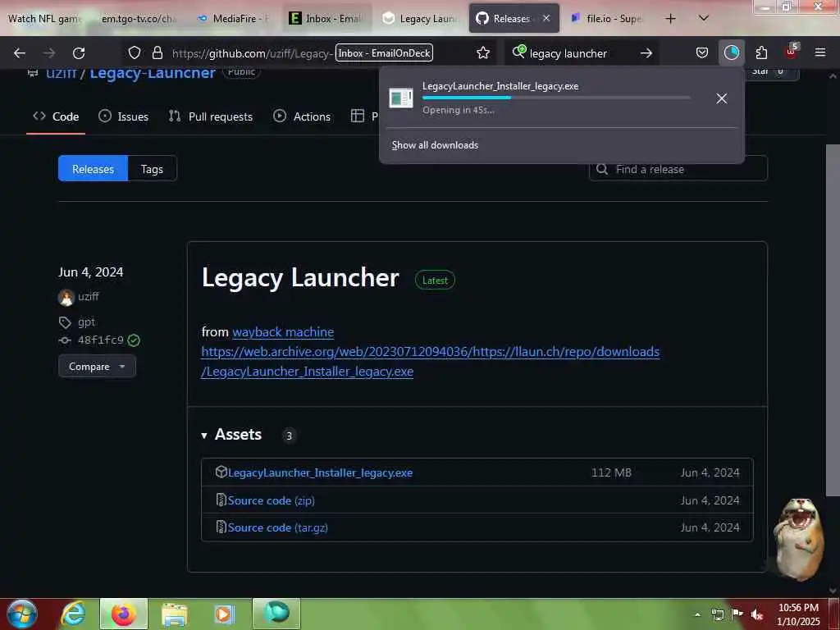The height and width of the screenshot is (630, 840).
Task: Open the gpt tag link
Action: [86, 322]
